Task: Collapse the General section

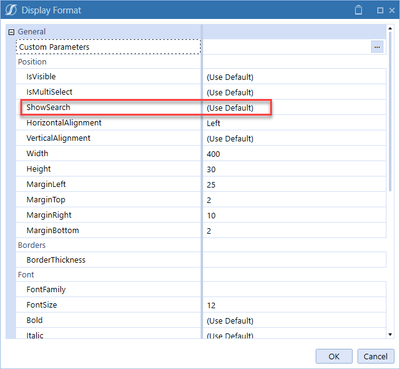Action: [11, 32]
